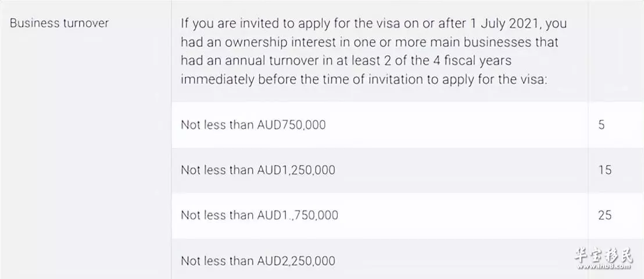
Task: Click the 5 points value
Action: tap(602, 125)
